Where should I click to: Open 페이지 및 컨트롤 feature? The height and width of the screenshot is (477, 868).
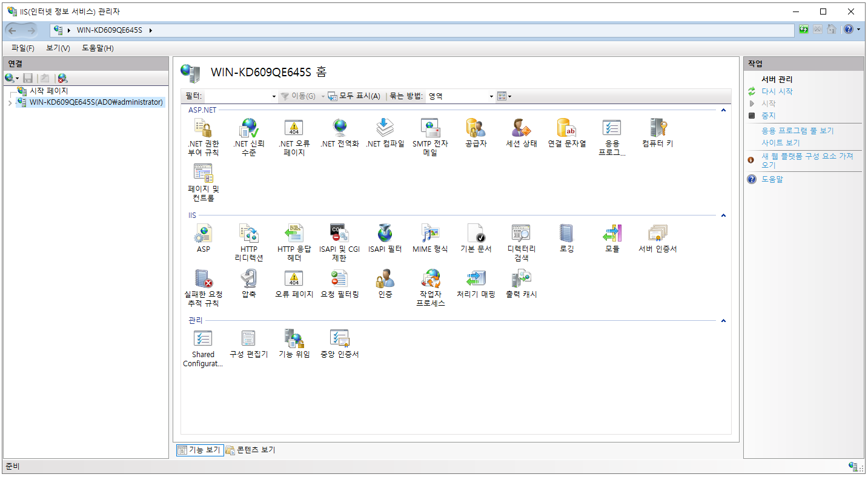[204, 183]
